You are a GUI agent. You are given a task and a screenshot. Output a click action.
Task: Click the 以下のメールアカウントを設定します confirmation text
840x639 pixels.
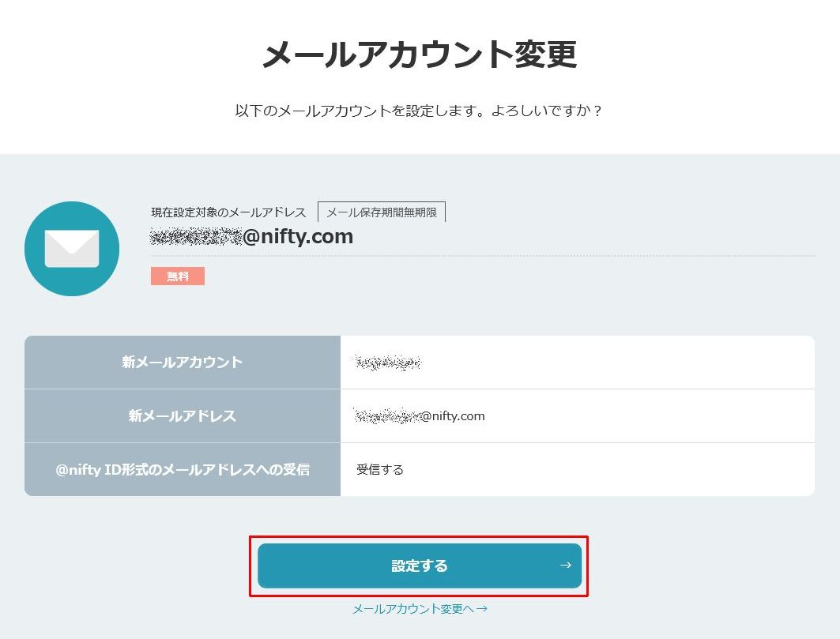[420, 111]
